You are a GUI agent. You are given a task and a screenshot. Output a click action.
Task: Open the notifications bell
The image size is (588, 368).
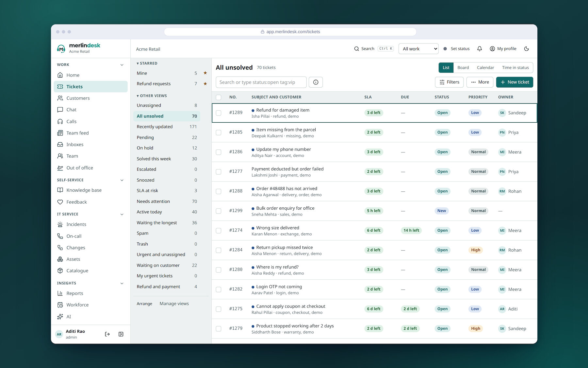(479, 49)
